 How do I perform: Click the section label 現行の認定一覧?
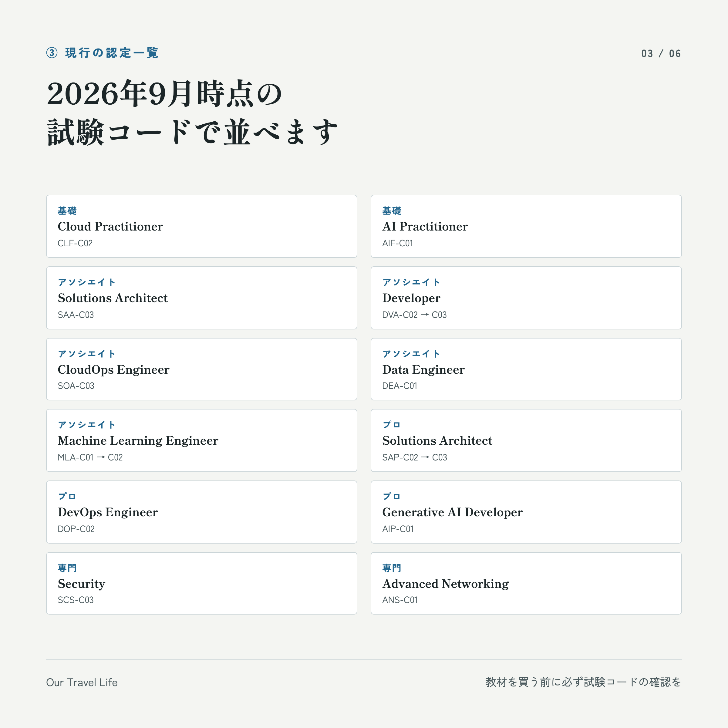coord(112,53)
